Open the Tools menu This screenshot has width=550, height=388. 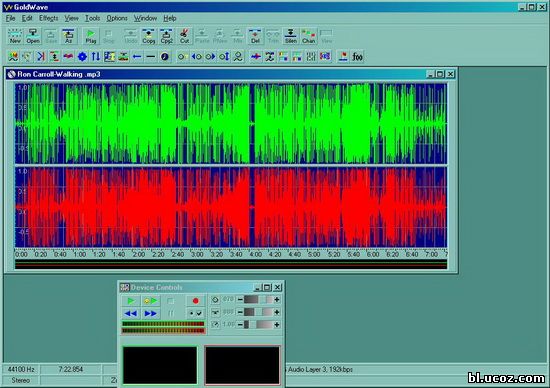[93, 18]
